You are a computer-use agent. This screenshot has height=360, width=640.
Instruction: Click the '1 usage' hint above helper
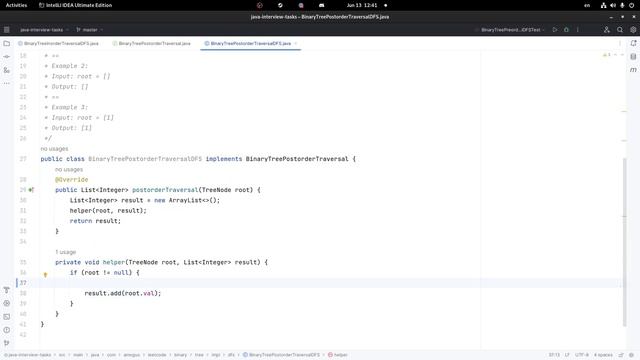pos(66,252)
